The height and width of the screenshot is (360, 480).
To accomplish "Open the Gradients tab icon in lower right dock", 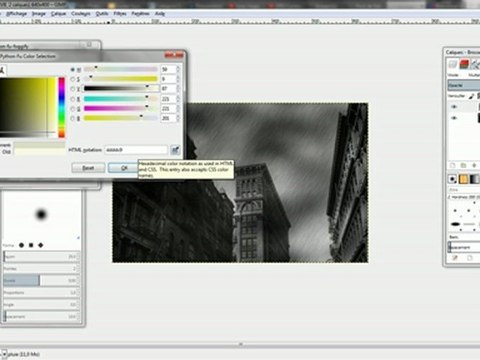I will click(475, 179).
